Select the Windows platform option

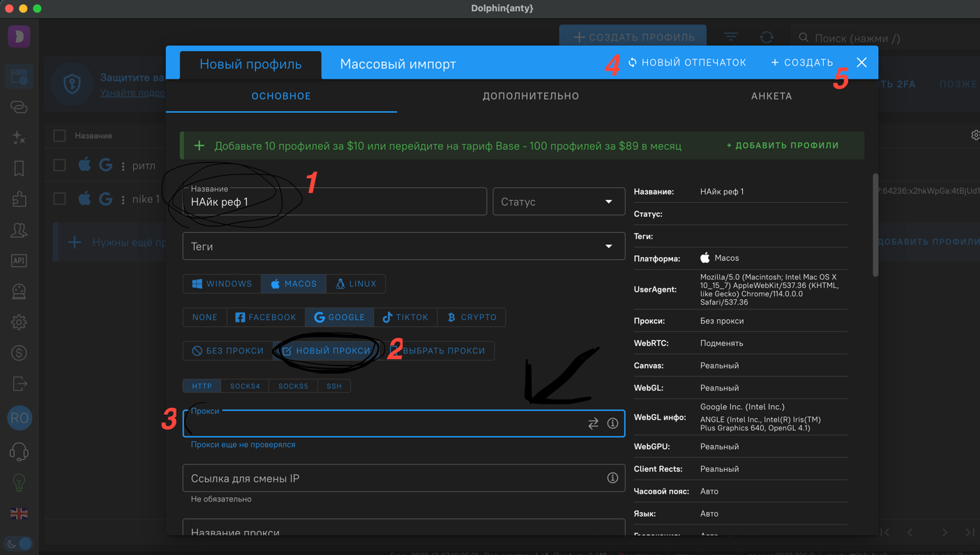tap(222, 284)
